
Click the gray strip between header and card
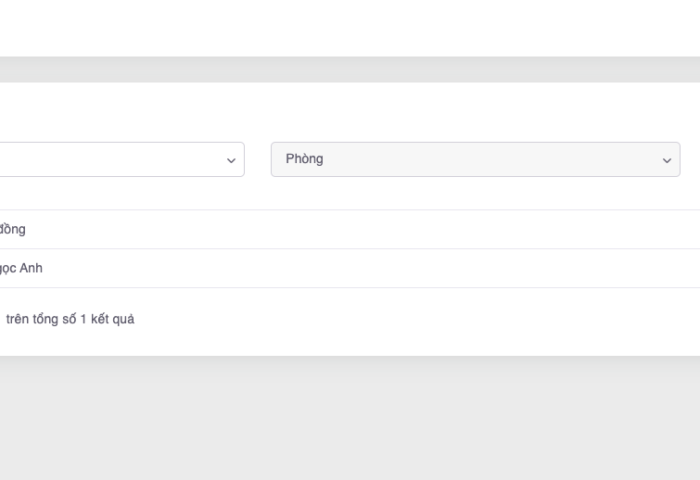pos(350,69)
